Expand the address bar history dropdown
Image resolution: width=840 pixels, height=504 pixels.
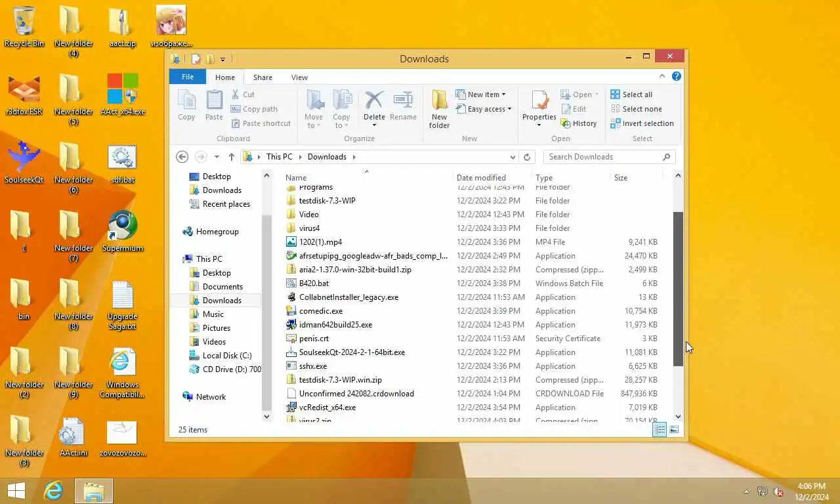513,157
